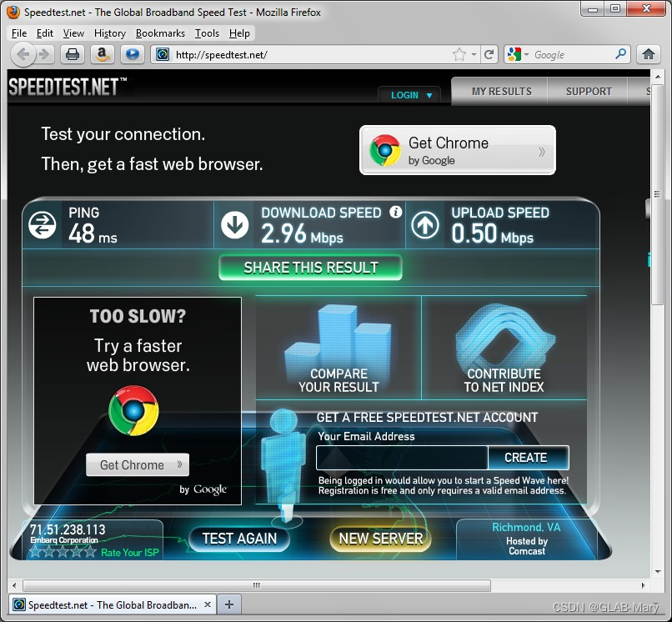This screenshot has height=622, width=672.
Task: Open the blue media player toolbar icon
Action: coord(132,54)
